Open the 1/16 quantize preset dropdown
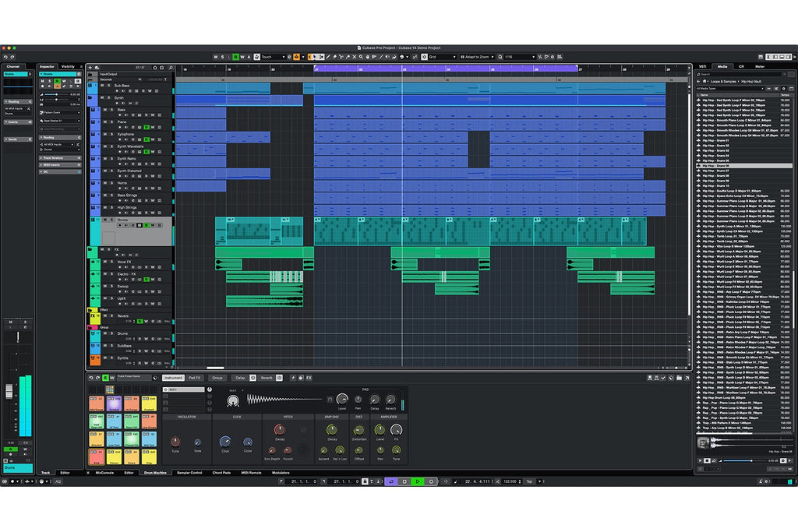Viewport: 798px width, 532px height. (x=520, y=57)
